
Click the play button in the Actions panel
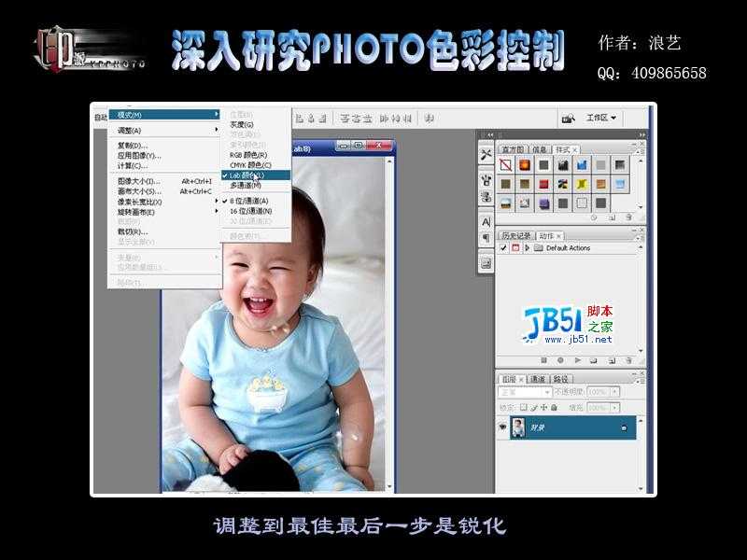click(578, 360)
